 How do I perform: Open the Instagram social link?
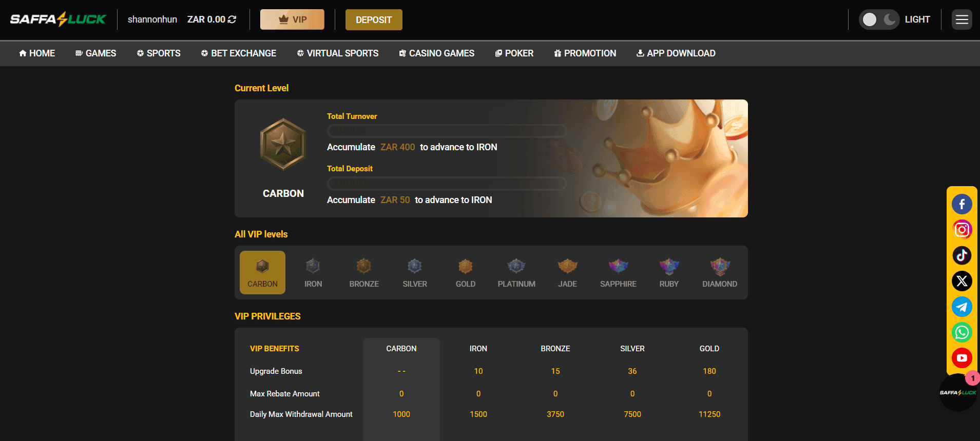click(x=962, y=230)
